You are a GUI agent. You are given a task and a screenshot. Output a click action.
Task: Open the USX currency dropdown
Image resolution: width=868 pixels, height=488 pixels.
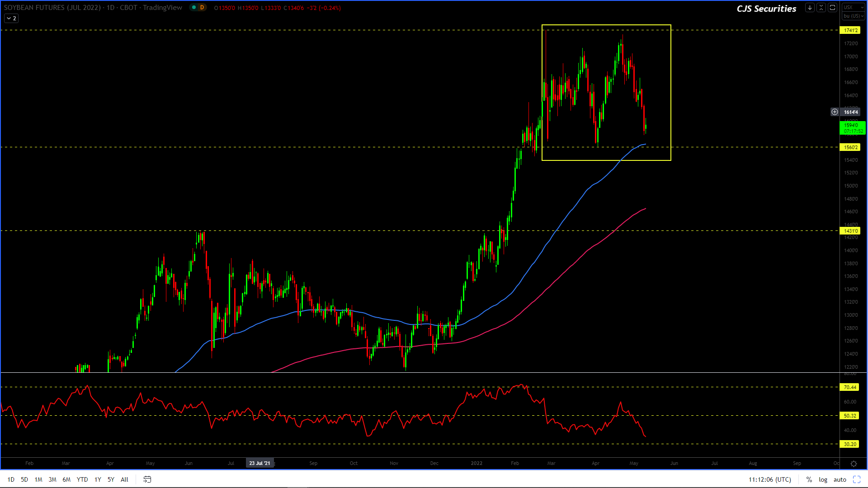(x=853, y=7)
